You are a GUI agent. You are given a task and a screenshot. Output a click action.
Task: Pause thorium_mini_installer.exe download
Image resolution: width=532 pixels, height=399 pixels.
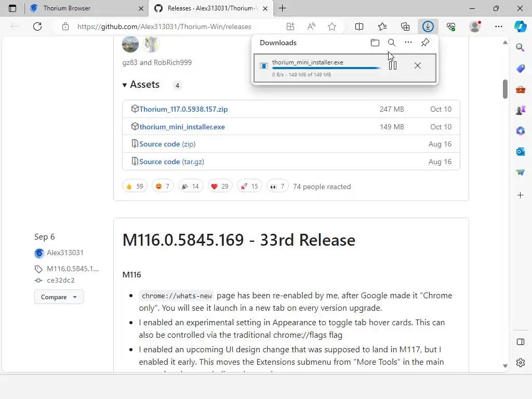[393, 65]
